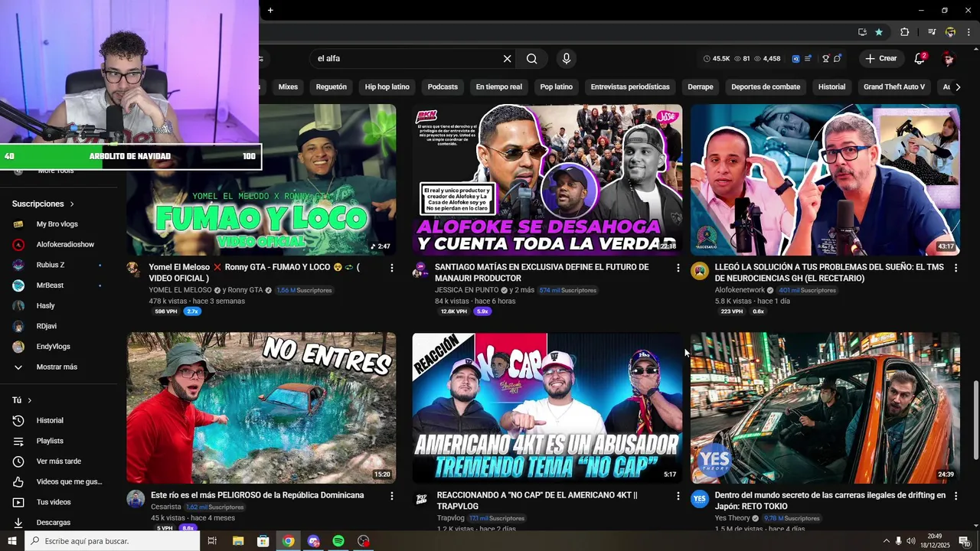
Task: Open Ver más tarde in sidebar
Action: tap(58, 461)
